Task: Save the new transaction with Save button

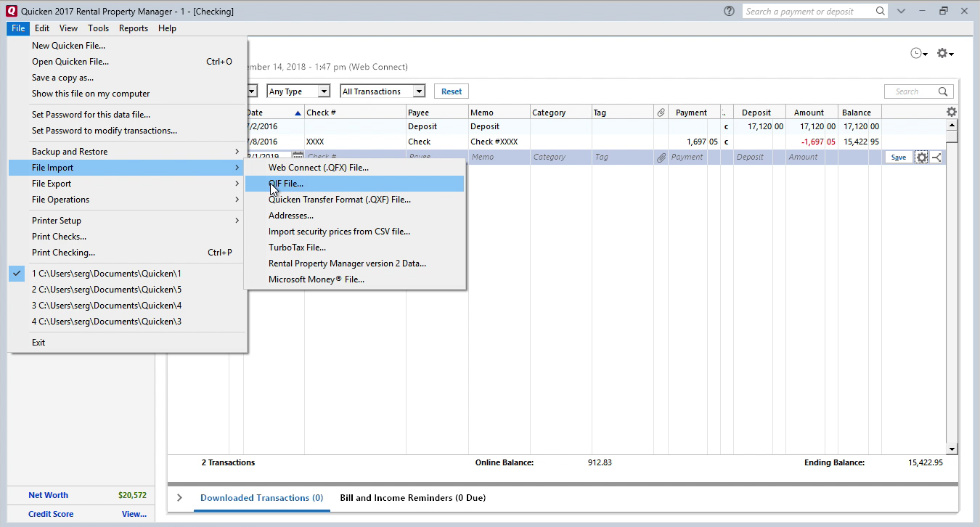Action: coord(899,157)
